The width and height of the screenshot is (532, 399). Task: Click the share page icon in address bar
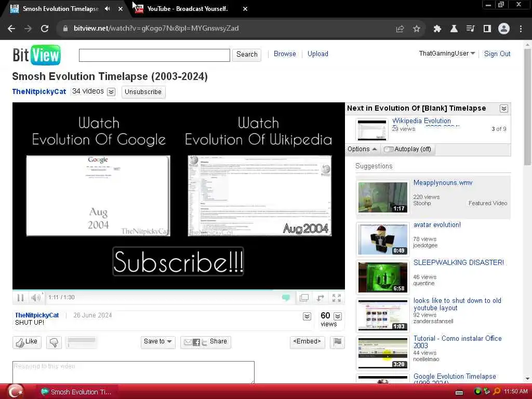click(x=400, y=29)
